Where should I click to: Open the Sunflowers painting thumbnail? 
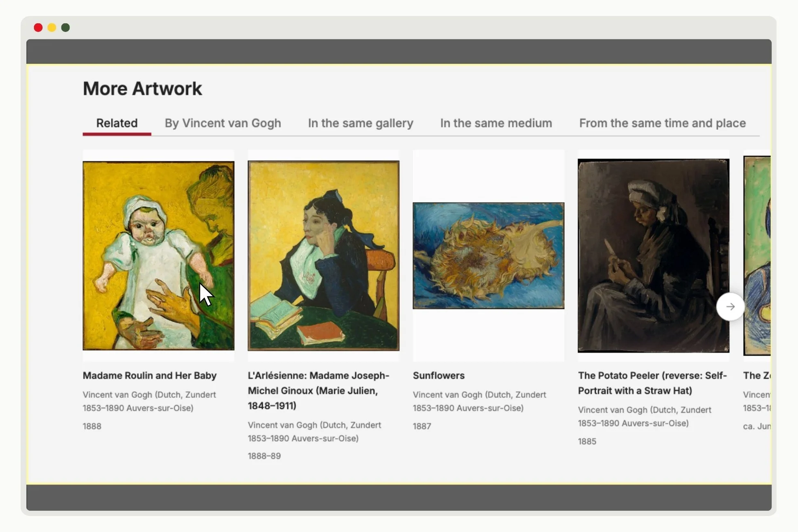coord(489,256)
